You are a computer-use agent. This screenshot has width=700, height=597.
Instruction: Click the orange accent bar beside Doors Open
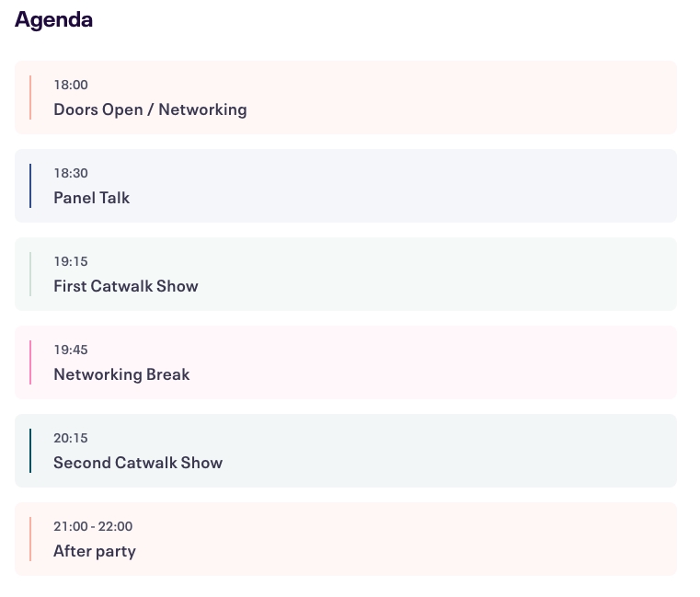pos(30,98)
